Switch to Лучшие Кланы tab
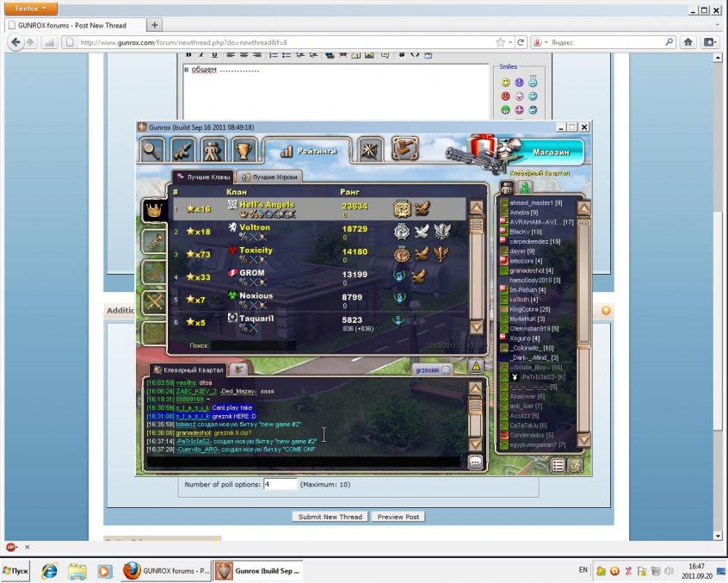728x583 pixels. (x=203, y=177)
